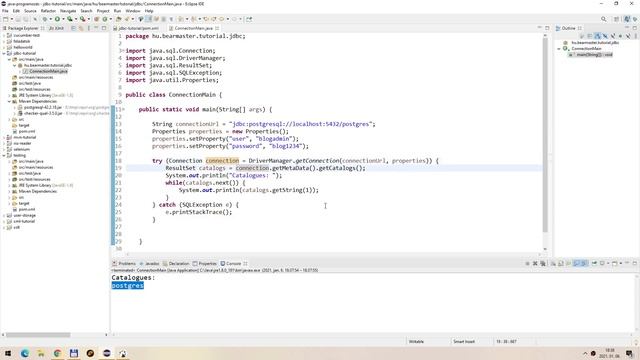Open the Refactor menu

[x=48, y=11]
